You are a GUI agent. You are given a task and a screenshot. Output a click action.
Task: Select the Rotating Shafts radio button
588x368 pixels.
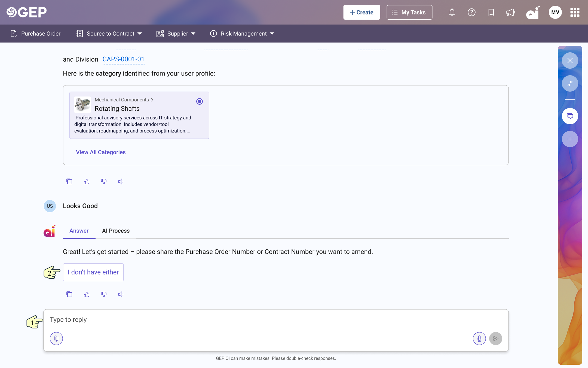(200, 101)
